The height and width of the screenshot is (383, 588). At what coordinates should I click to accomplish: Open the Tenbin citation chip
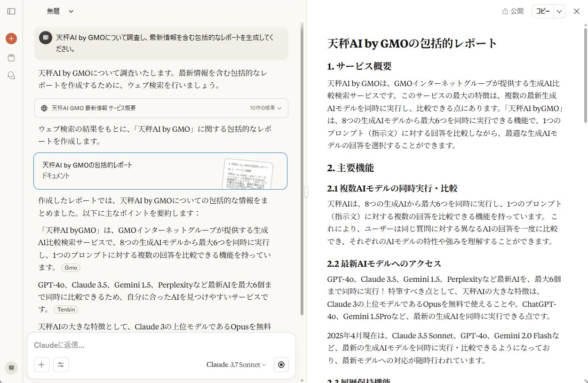coord(66,310)
